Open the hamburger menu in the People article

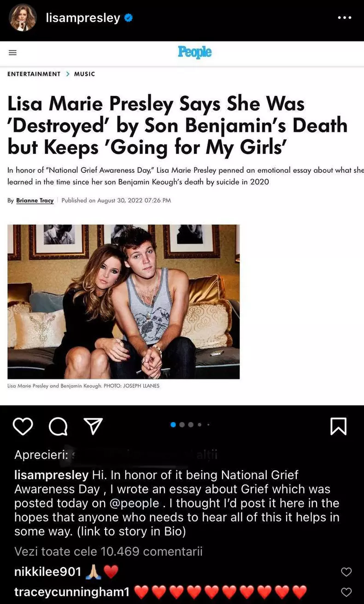[x=13, y=53]
